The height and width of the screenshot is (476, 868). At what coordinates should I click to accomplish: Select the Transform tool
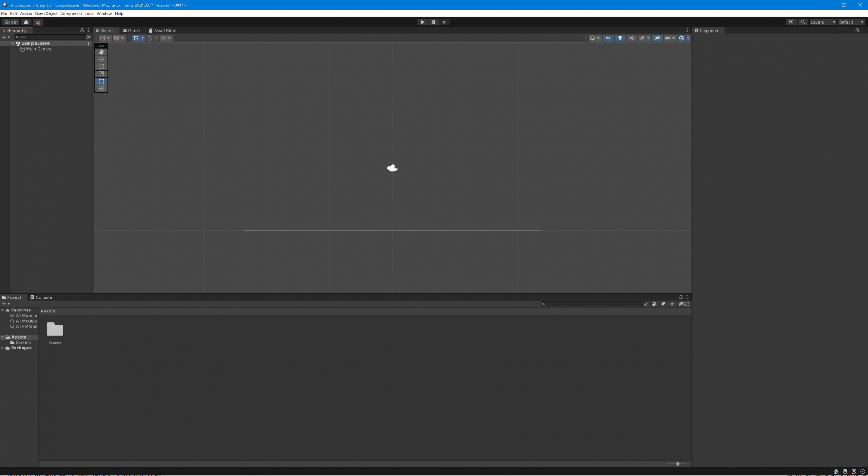[x=101, y=89]
